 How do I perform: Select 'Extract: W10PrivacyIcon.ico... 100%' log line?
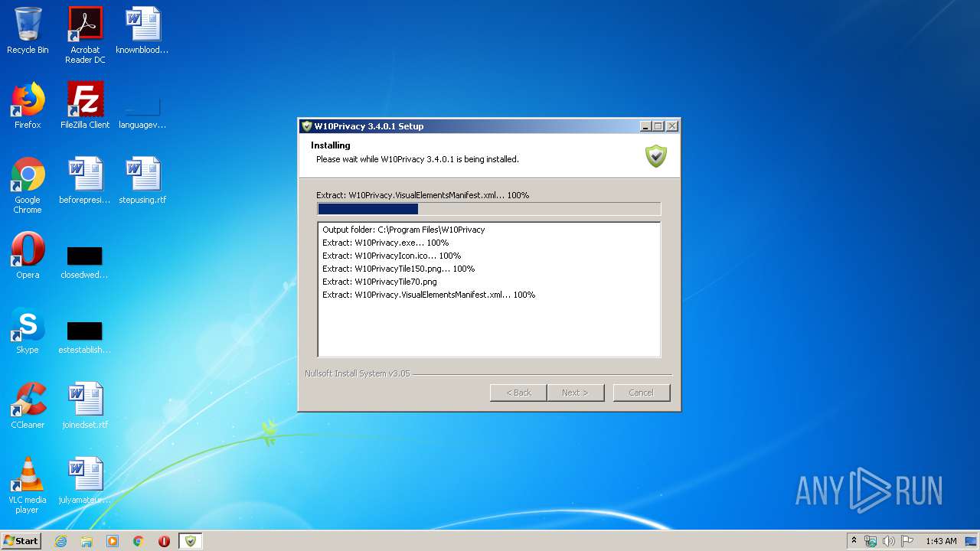[391, 256]
